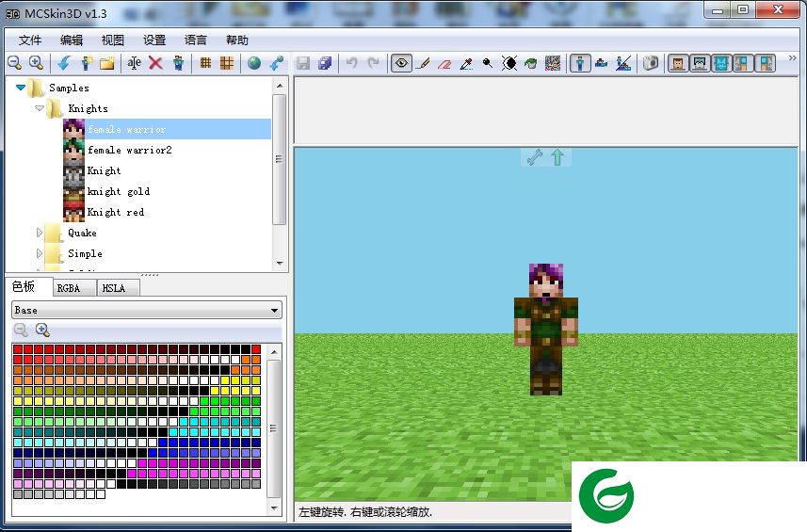Switch to the RGBA tab

[x=74, y=288]
